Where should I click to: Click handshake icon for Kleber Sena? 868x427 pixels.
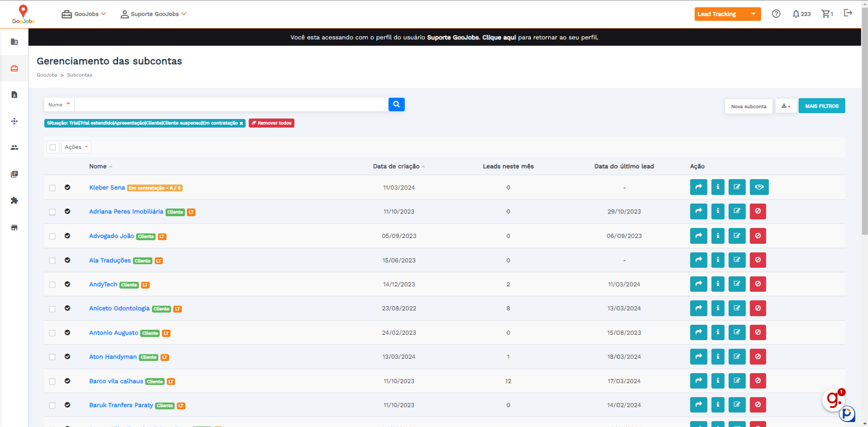(759, 187)
